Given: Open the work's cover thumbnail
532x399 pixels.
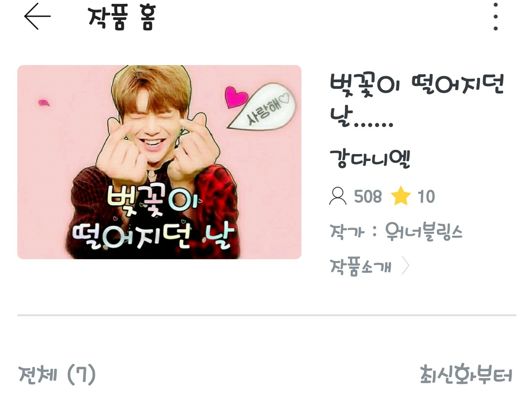Looking at the screenshot, I should [159, 162].
